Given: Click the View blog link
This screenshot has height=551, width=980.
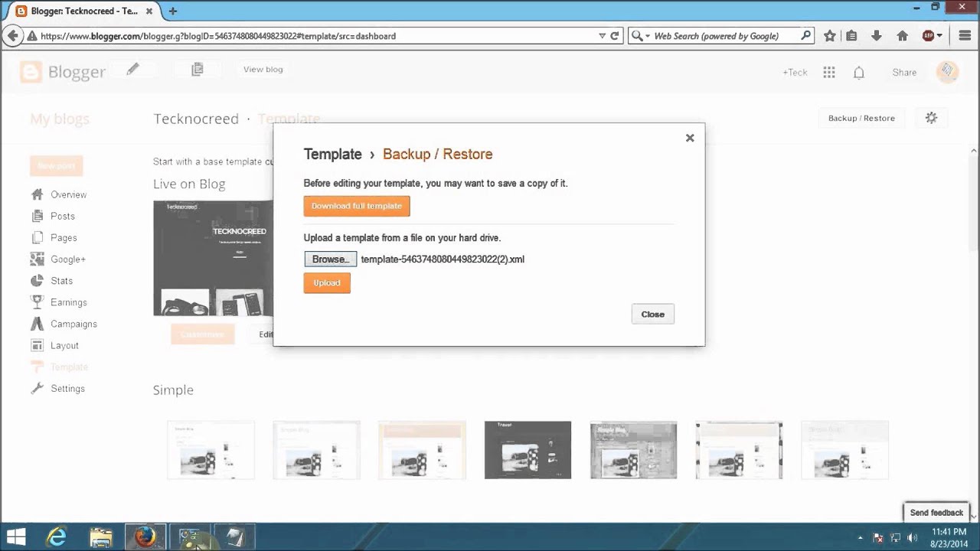Looking at the screenshot, I should click(263, 69).
